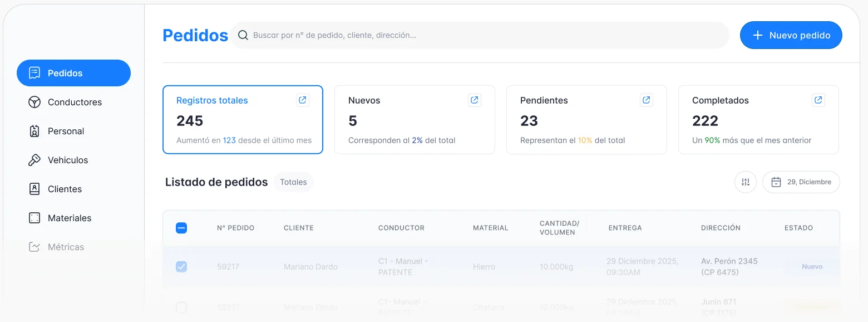Open Materiales section in sidebar
868x322 pixels.
(73, 218)
